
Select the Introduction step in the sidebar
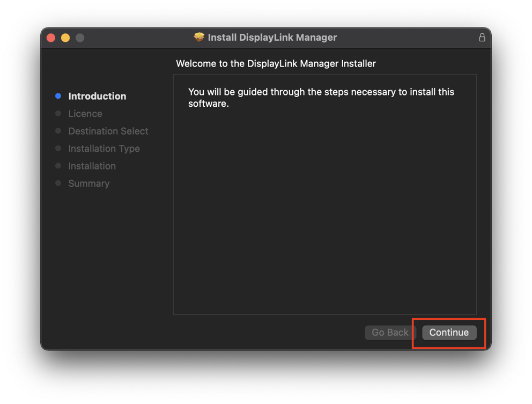tap(97, 96)
